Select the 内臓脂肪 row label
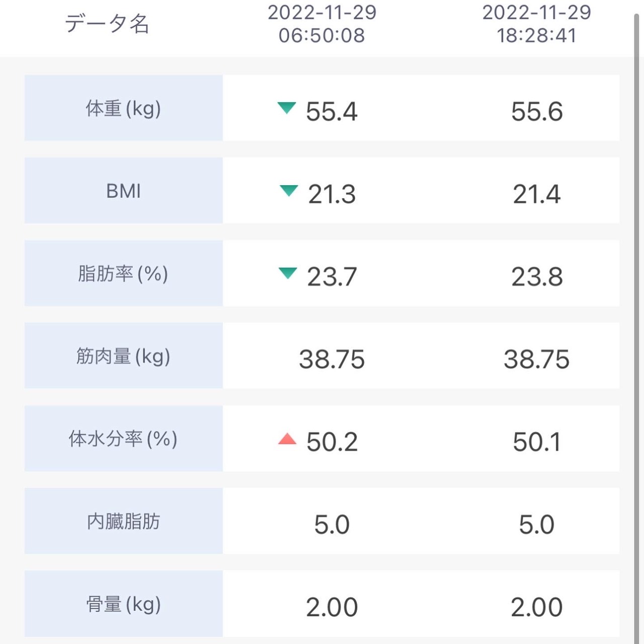This screenshot has width=644, height=644. (123, 521)
